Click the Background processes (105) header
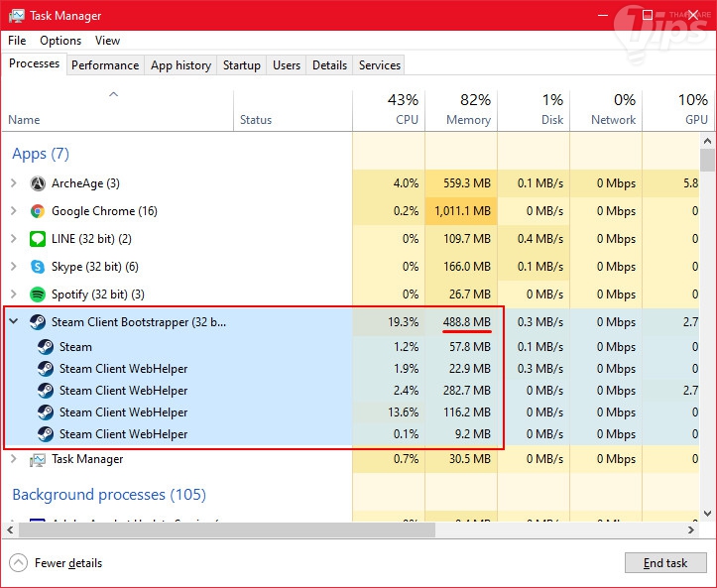Image resolution: width=717 pixels, height=588 pixels. tap(109, 495)
